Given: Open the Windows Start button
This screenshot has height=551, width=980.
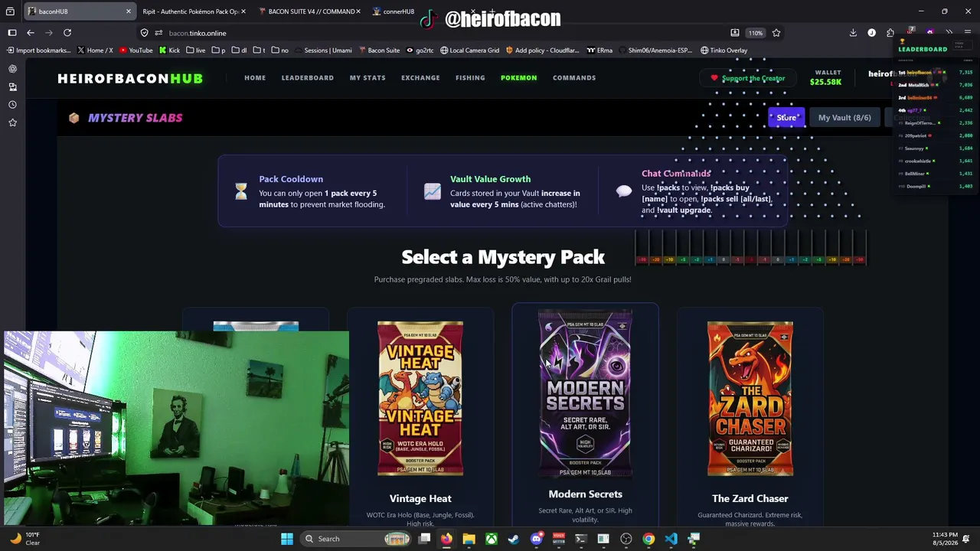Looking at the screenshot, I should (287, 539).
